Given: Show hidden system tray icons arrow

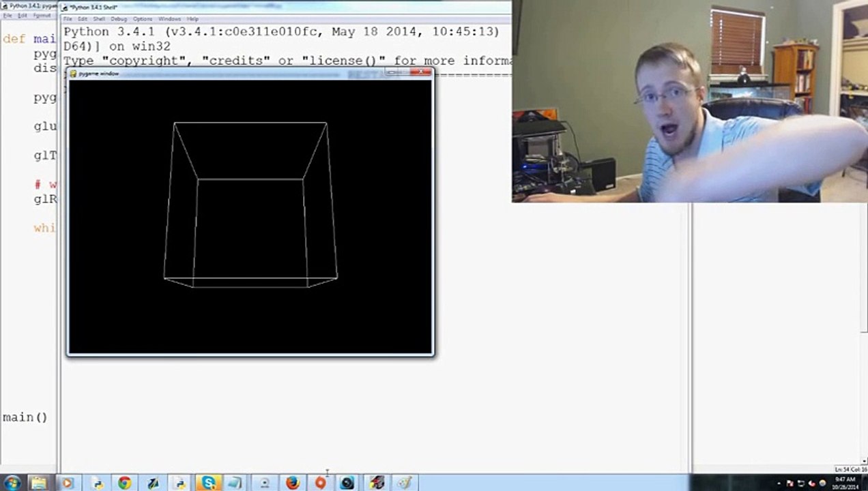Looking at the screenshot, I should click(777, 483).
